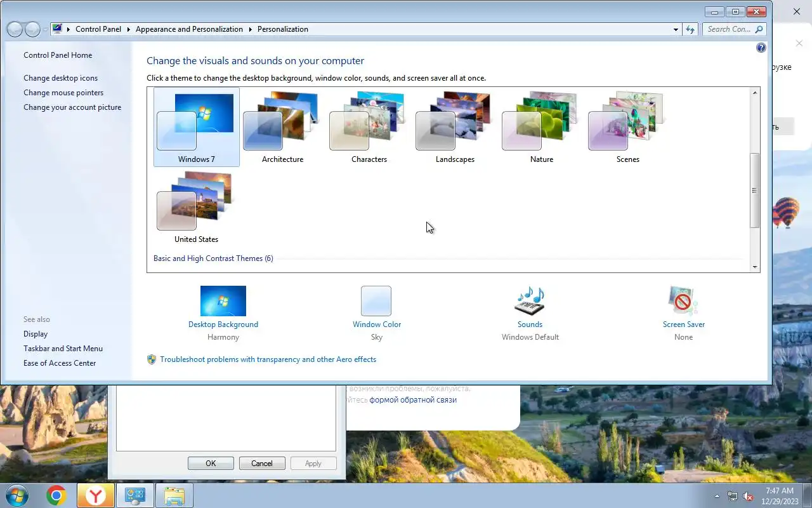Screen dimensions: 812x508
Task: Open Taskbar and Start Menu link
Action: (x=63, y=349)
